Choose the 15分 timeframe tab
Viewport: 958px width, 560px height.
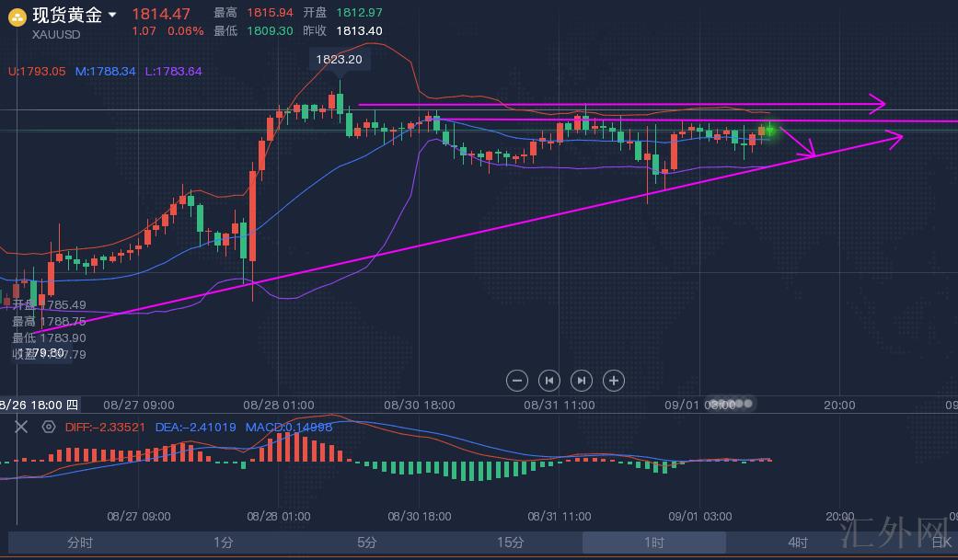510,543
